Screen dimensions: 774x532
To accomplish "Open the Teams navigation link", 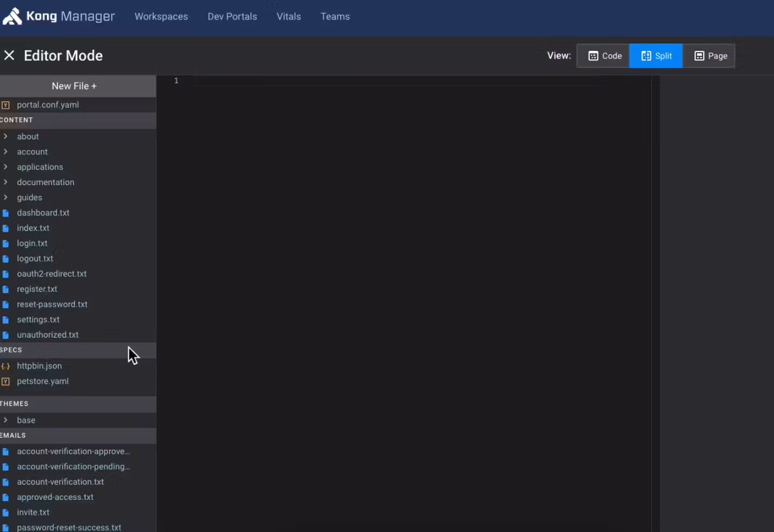I will [335, 16].
